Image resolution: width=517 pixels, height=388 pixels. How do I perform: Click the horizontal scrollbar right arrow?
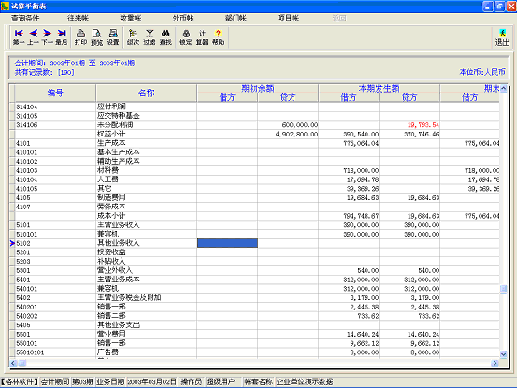click(495, 363)
